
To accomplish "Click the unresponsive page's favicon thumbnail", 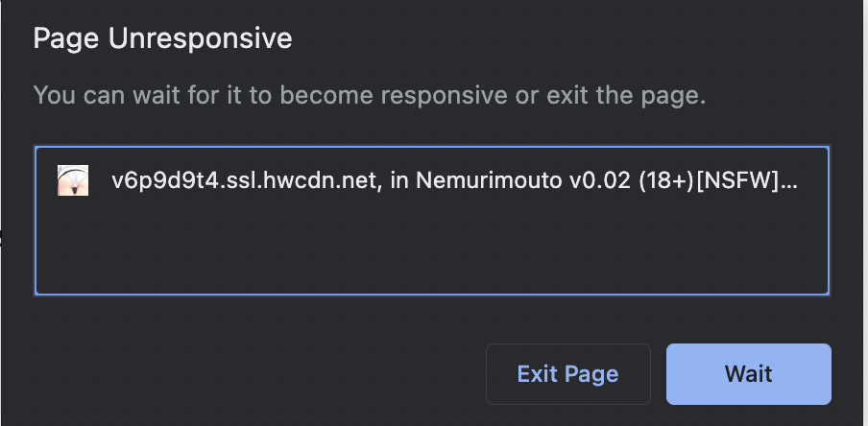I will tap(73, 180).
